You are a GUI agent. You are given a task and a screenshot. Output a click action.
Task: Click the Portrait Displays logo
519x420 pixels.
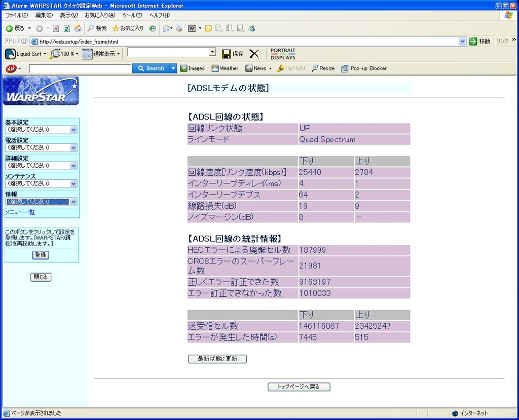283,54
